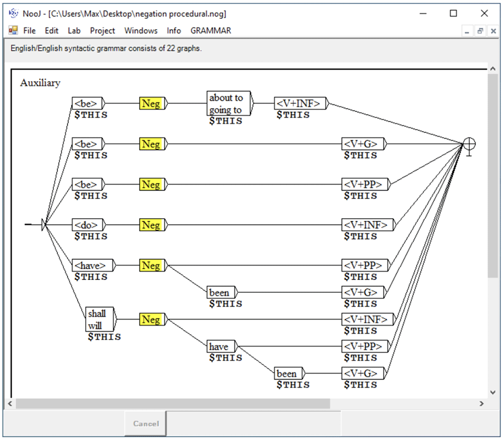504x441 pixels.
Task: Minimize the inner grammar document window
Action: pyautogui.click(x=467, y=31)
